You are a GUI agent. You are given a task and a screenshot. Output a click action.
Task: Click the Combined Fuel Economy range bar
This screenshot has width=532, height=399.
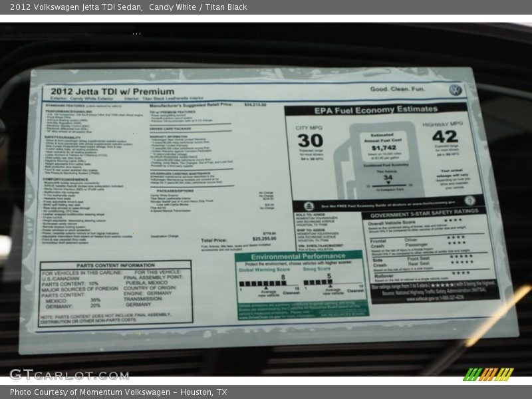(x=388, y=186)
